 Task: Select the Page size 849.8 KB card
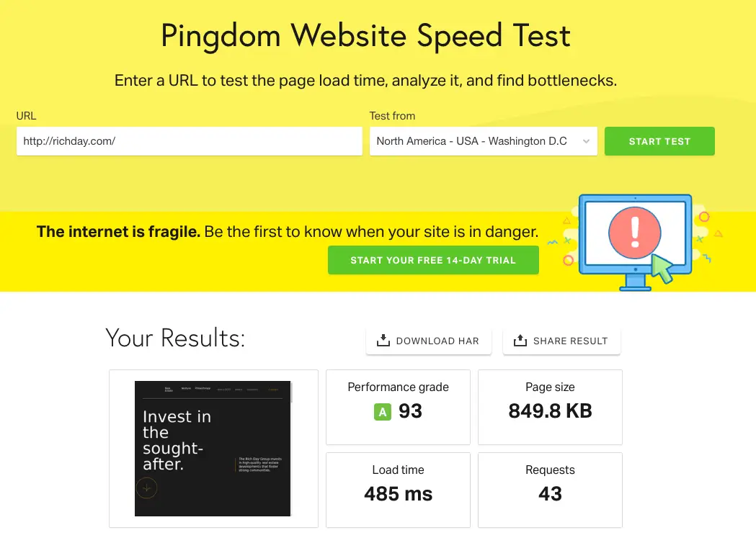(550, 407)
